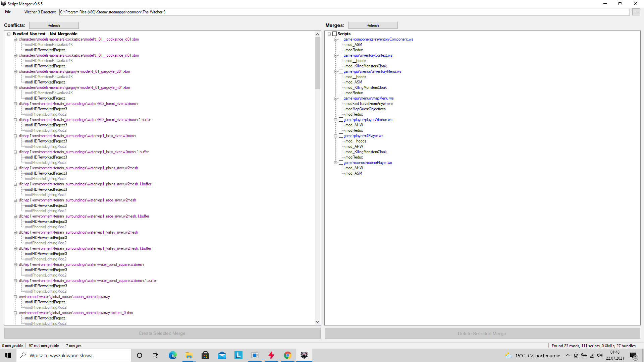The image size is (644, 362).
Task: Refresh the Conflicts list
Action: click(54, 25)
